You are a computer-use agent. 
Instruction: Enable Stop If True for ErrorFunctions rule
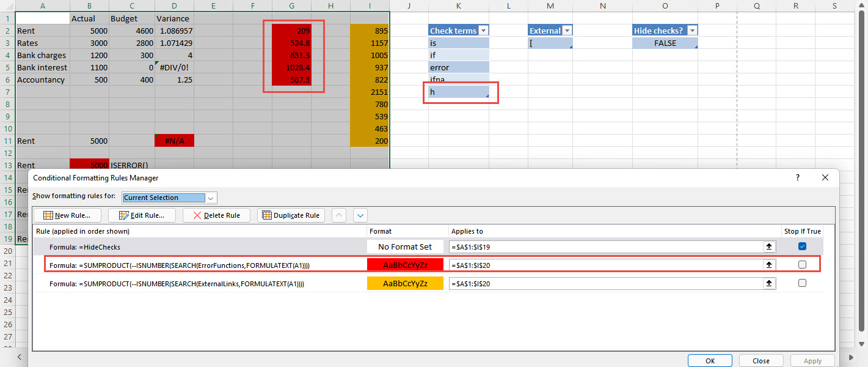click(802, 265)
